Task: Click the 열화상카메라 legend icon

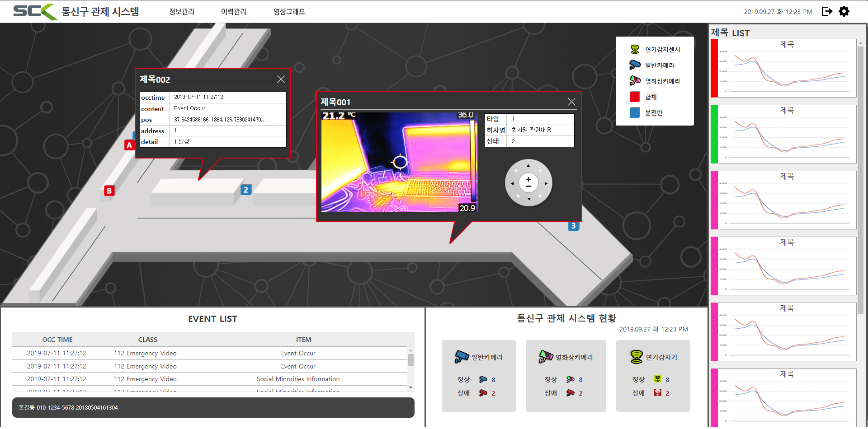Action: click(635, 81)
